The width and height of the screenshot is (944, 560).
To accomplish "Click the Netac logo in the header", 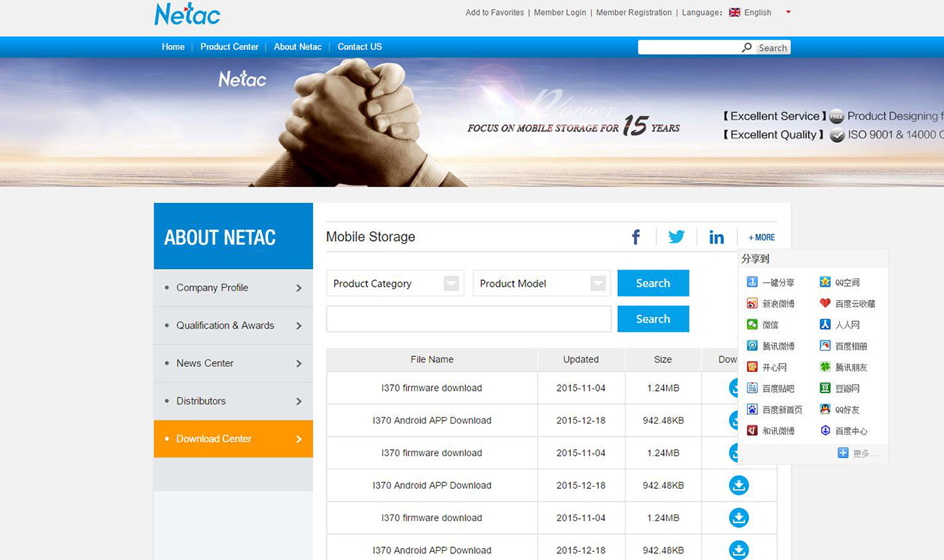I will 187,14.
